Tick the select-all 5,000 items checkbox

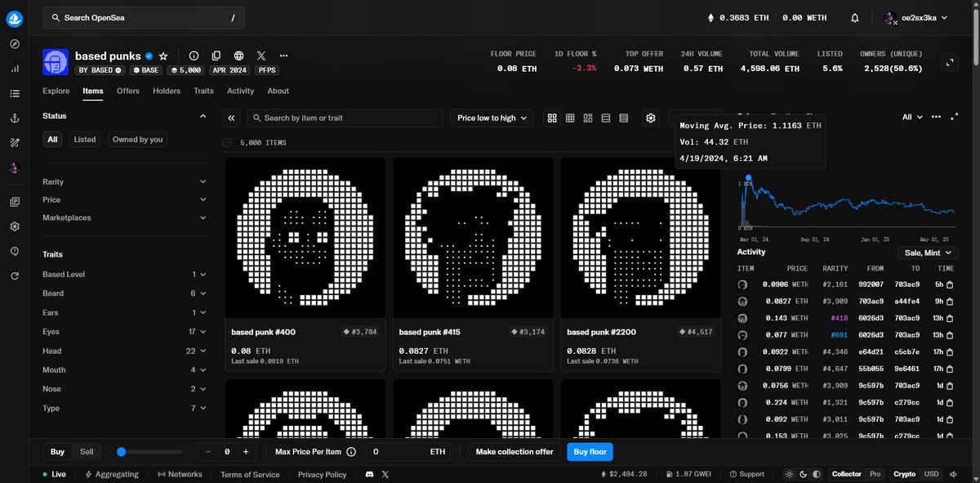227,143
